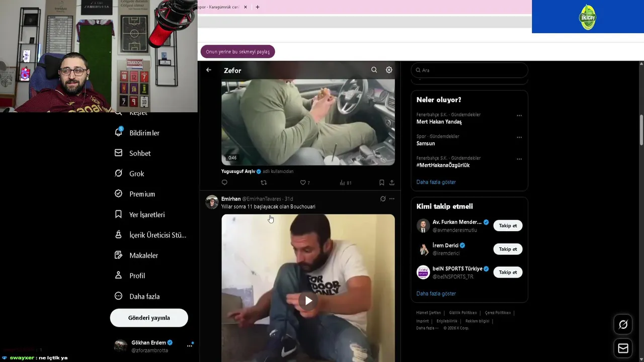Click the Gönderi yayınla button
The image size is (644, 362).
click(x=149, y=318)
